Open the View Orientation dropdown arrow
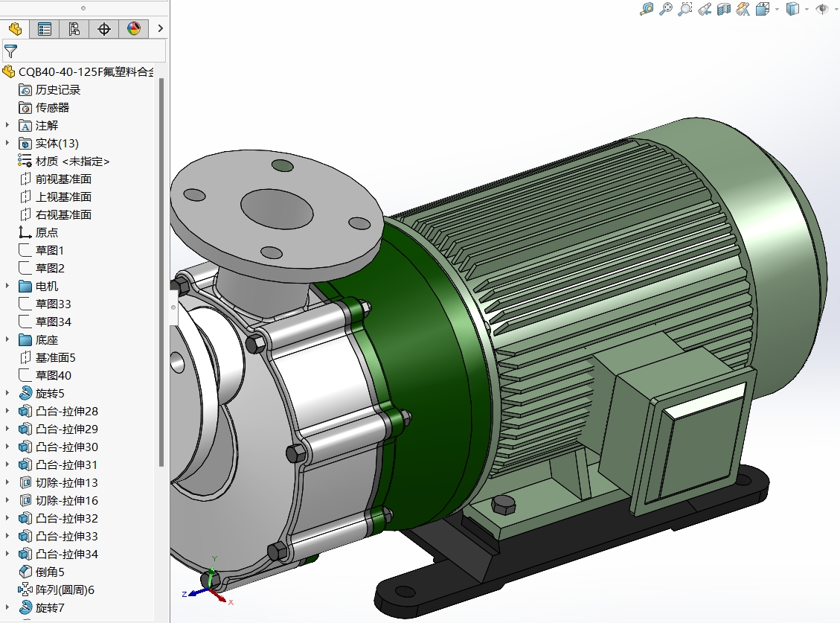 pos(777,9)
